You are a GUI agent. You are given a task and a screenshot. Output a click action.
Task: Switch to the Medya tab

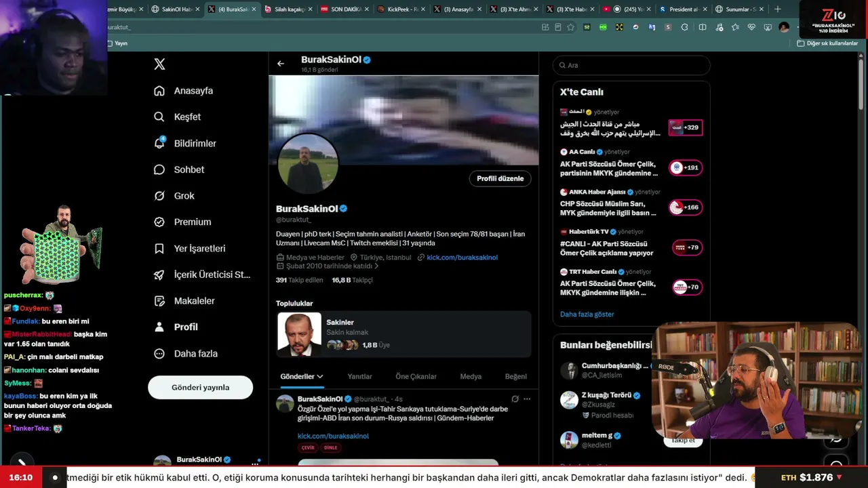471,377
